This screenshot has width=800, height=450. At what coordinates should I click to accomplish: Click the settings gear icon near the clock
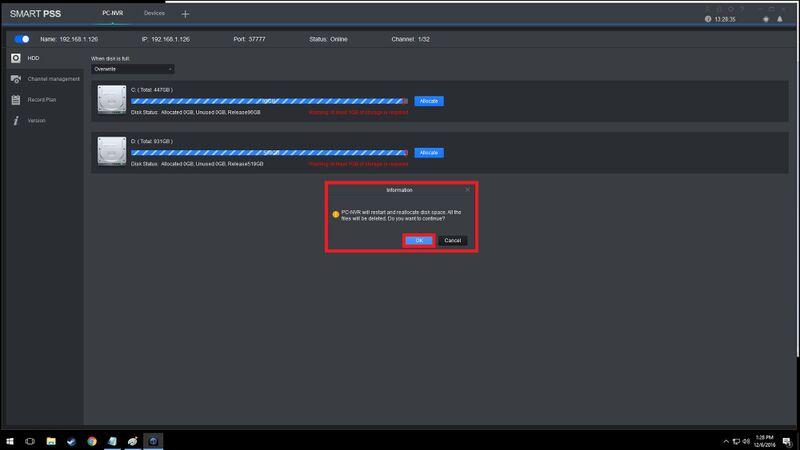(x=766, y=19)
